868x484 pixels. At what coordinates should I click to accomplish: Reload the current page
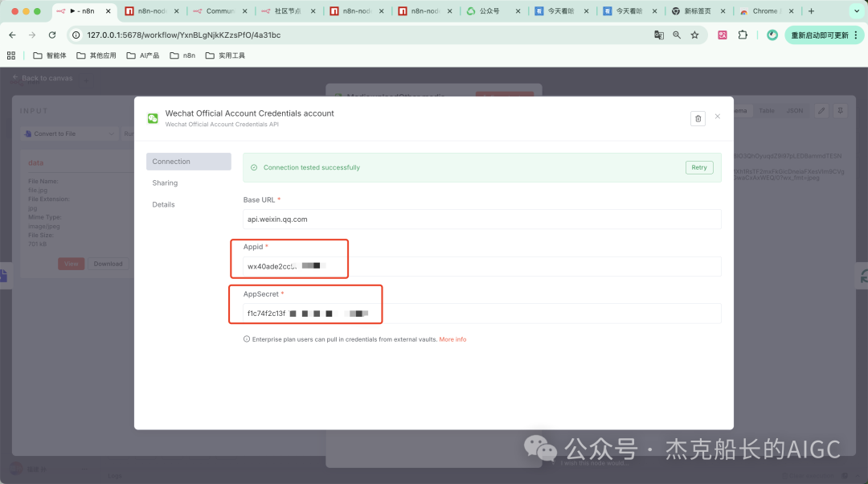click(52, 35)
